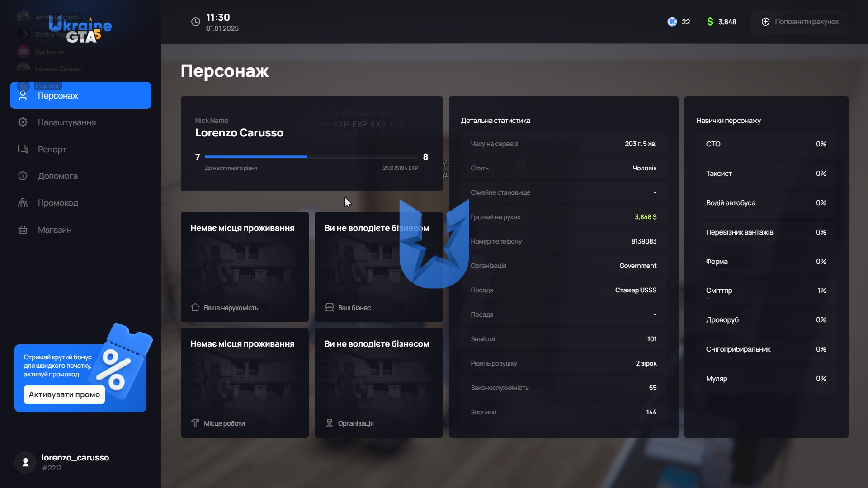Click the 203 г. 5 хв. server time value
The width and height of the screenshot is (868, 488).
(641, 144)
